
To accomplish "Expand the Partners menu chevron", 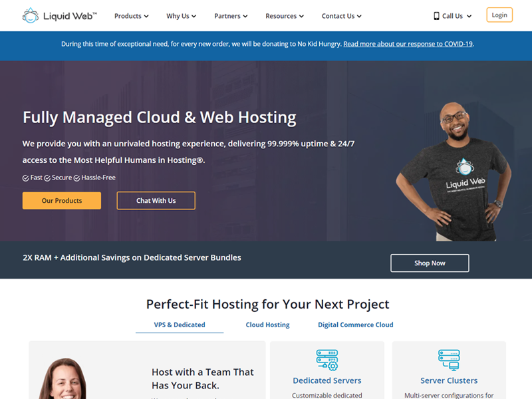I will (x=245, y=16).
